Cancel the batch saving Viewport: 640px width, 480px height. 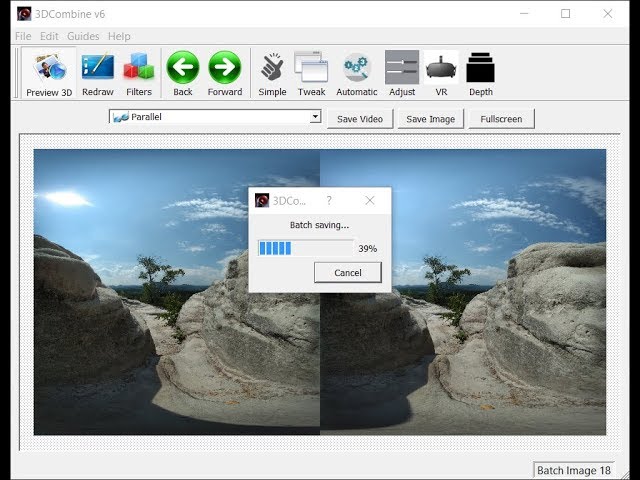[x=348, y=273]
